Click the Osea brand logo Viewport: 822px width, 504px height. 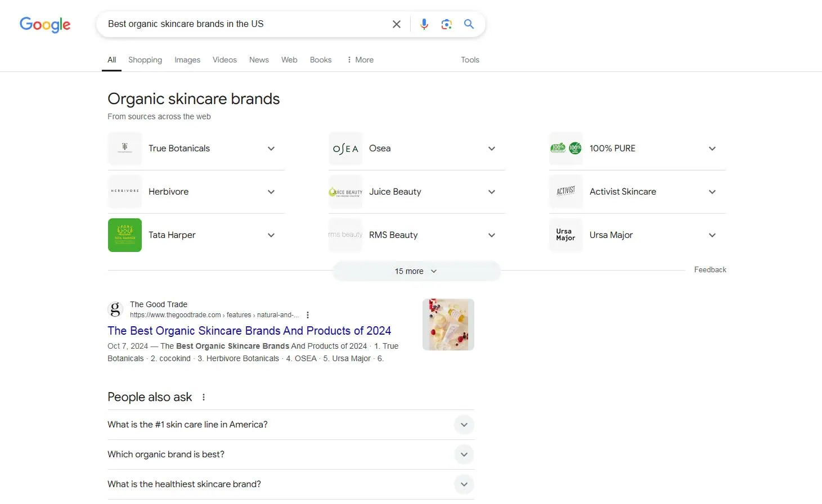[x=345, y=148]
